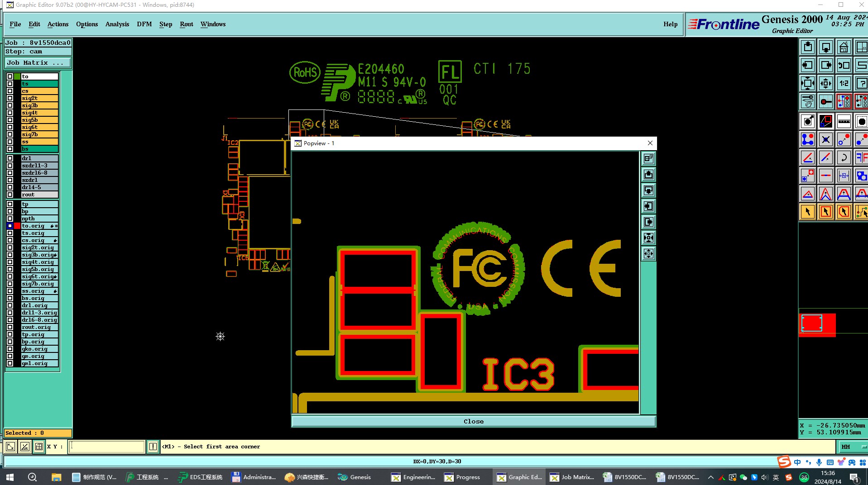Toggle checkbox for layer sig5b
Image resolution: width=868 pixels, height=485 pixels.
(x=10, y=120)
